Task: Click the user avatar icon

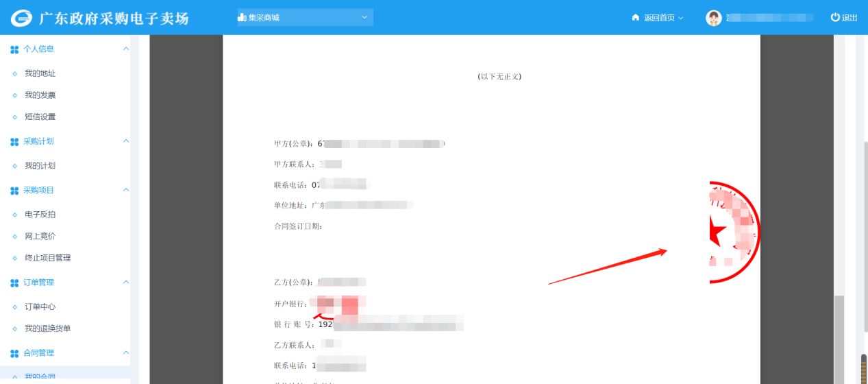Action: click(714, 18)
